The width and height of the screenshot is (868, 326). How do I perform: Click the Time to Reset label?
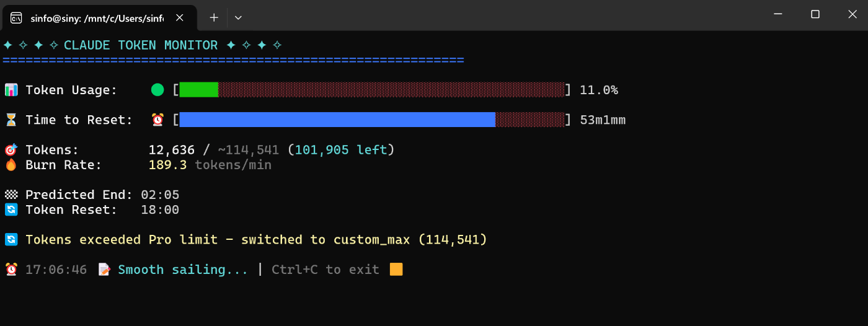(x=79, y=120)
